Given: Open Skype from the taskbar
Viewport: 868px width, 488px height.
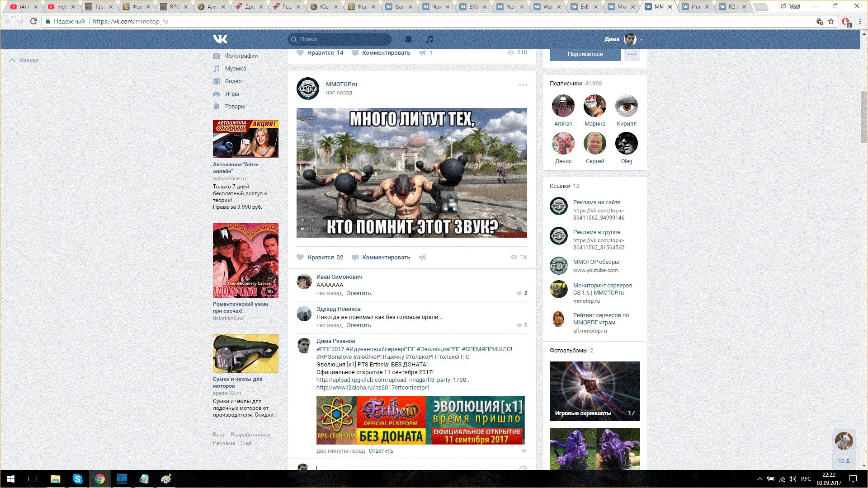Looking at the screenshot, I should click(x=77, y=479).
